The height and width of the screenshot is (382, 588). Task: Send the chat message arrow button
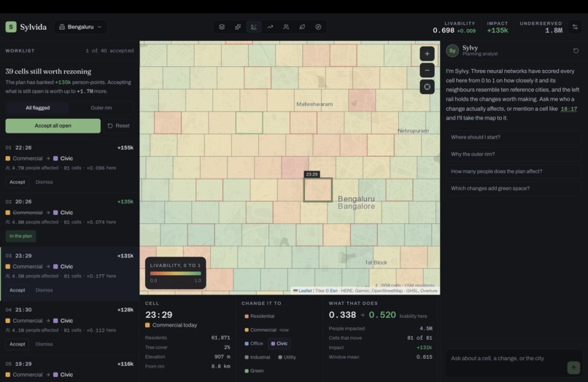[x=573, y=367]
